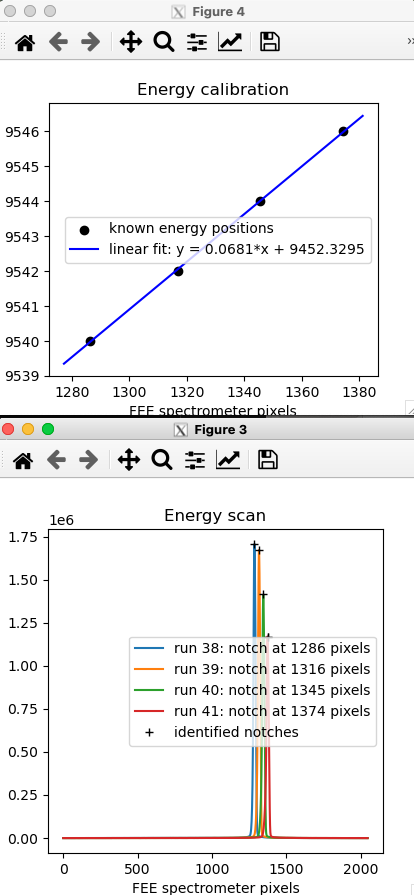
Task: Click Home icon in Figure 3 toolbar
Action: [x=23, y=460]
